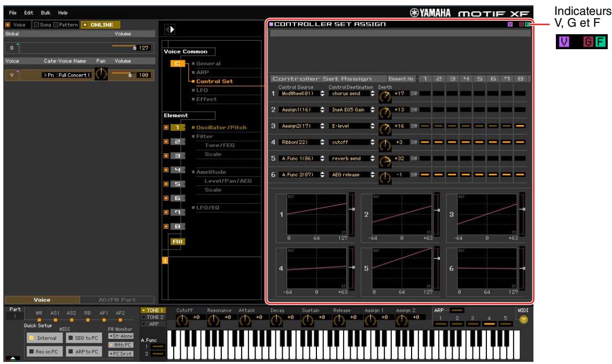Open Control Set in Voice Common

coord(214,81)
